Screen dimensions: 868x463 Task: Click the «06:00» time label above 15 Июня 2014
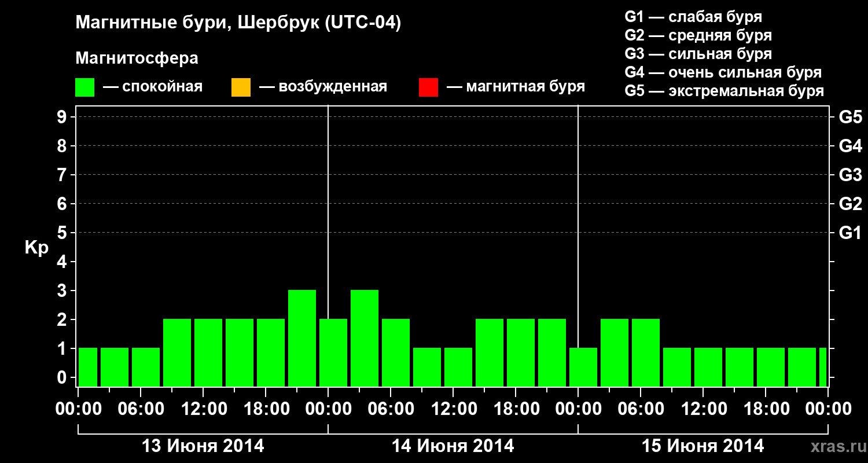click(x=641, y=409)
